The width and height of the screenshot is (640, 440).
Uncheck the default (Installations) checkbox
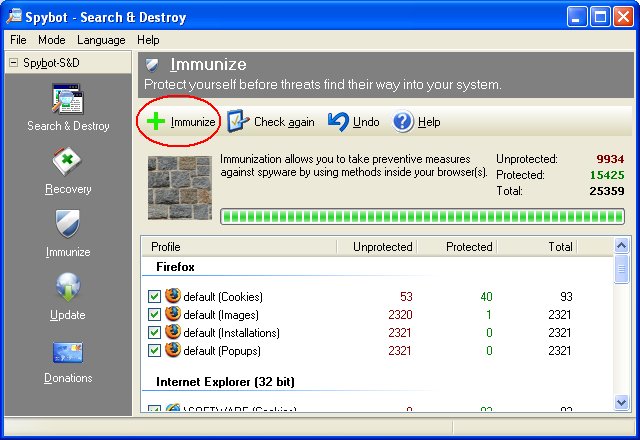click(x=154, y=332)
